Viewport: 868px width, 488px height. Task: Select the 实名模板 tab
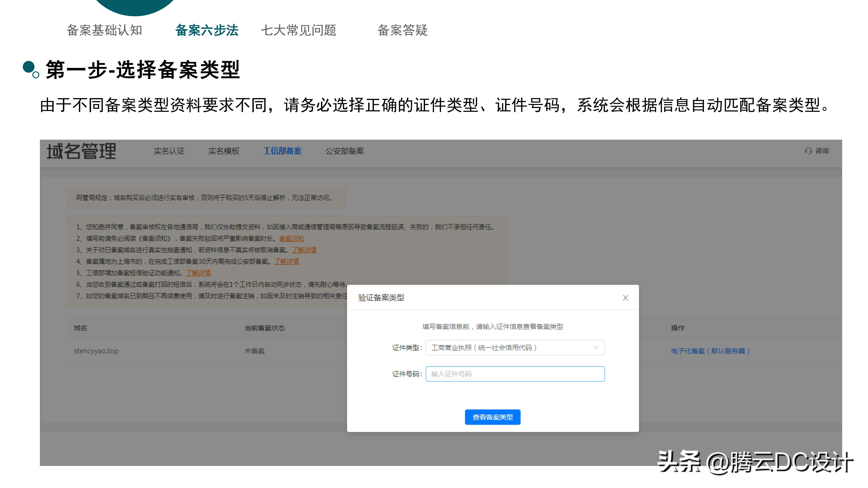point(224,151)
